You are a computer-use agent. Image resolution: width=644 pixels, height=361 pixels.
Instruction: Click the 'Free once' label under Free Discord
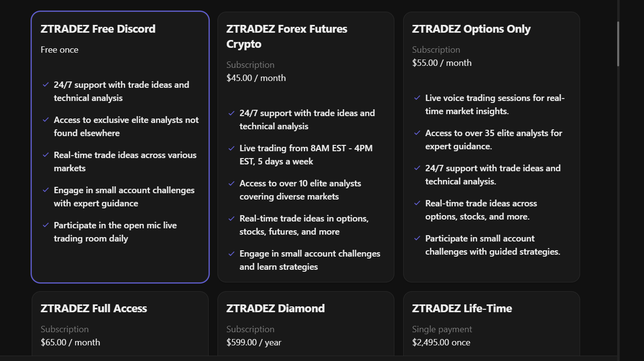[59, 49]
